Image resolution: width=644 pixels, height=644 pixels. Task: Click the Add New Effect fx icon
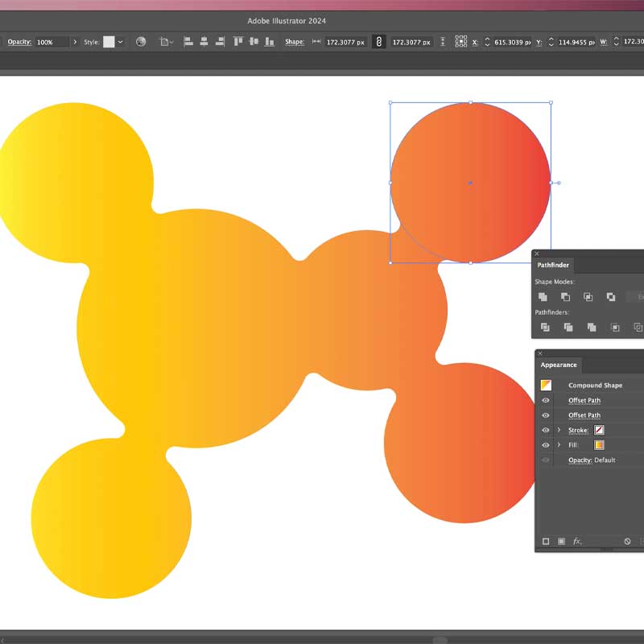576,541
